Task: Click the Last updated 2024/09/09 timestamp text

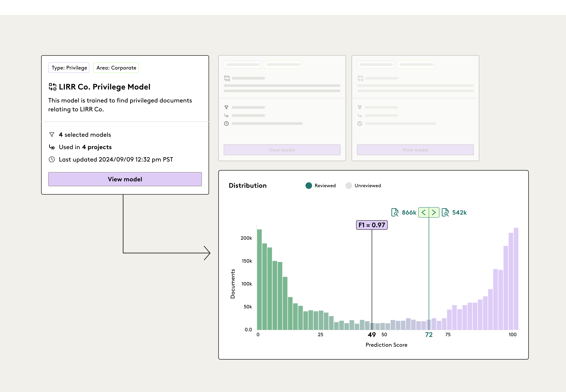Action: (x=116, y=159)
